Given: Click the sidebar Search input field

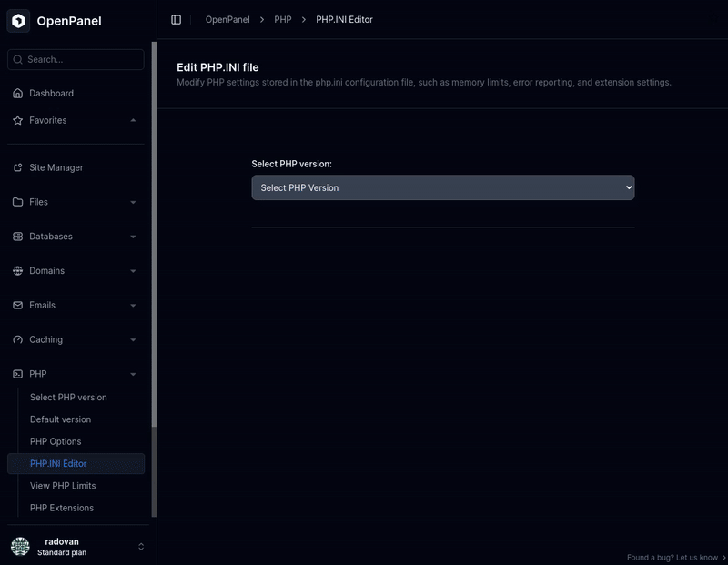Looking at the screenshot, I should (76, 59).
